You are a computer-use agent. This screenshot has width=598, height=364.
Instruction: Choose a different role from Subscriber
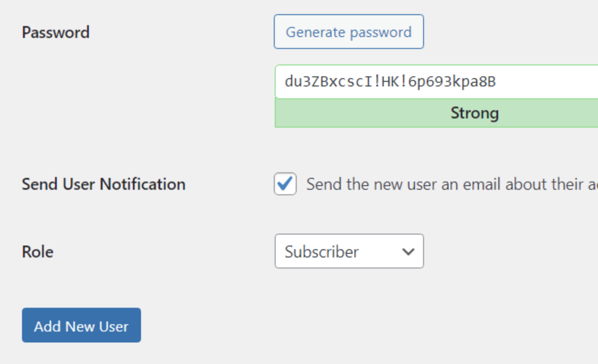[x=349, y=251]
